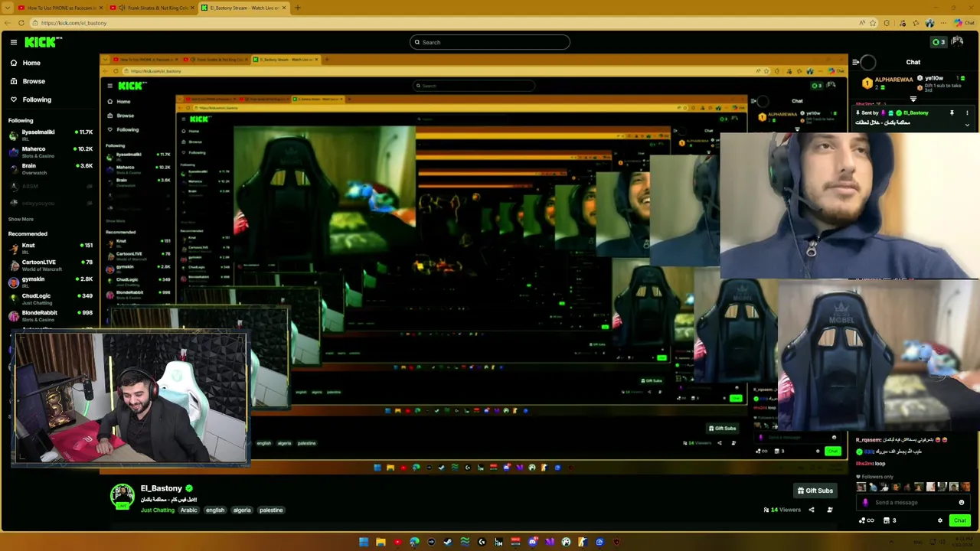Select the palestine tag
Image resolution: width=980 pixels, height=551 pixels.
pyautogui.click(x=271, y=510)
